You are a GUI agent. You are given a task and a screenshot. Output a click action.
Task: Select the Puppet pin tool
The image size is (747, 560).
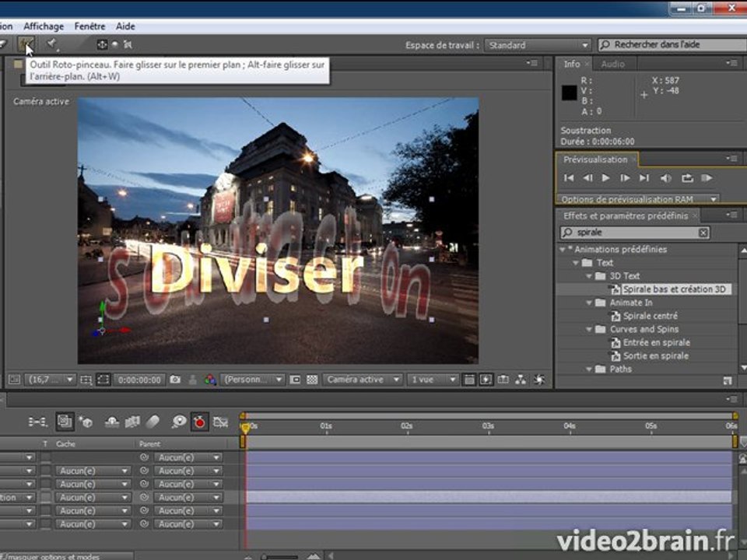[52, 44]
